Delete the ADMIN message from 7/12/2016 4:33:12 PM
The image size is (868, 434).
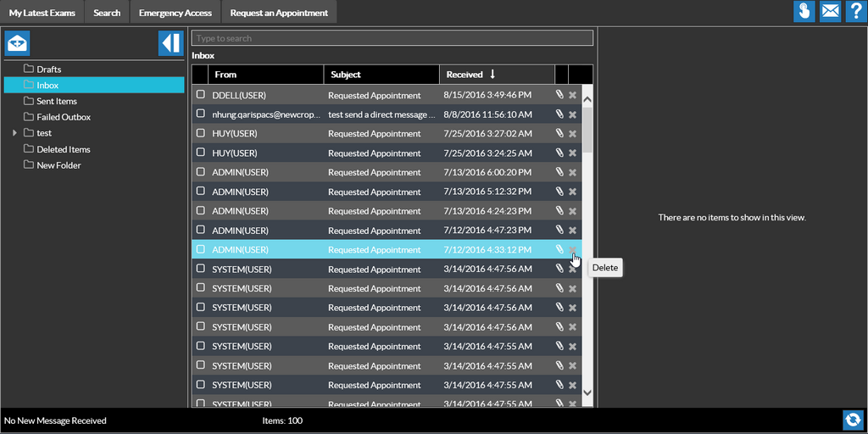[x=572, y=250]
